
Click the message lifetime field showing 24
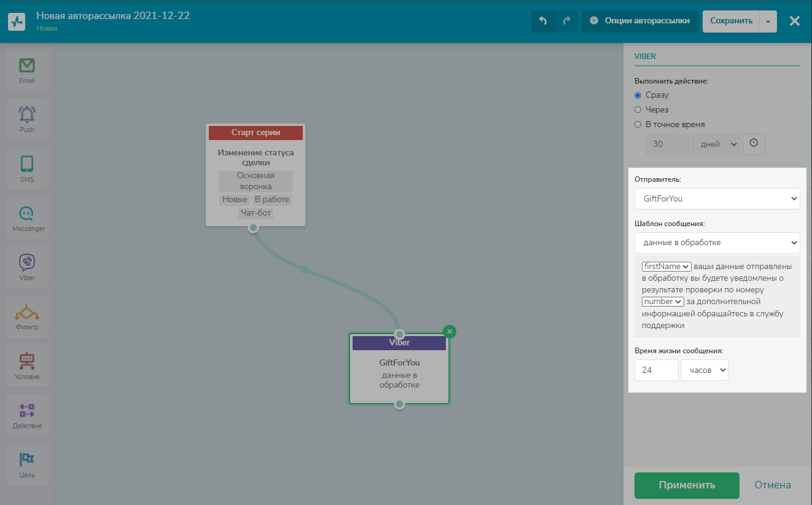click(656, 370)
